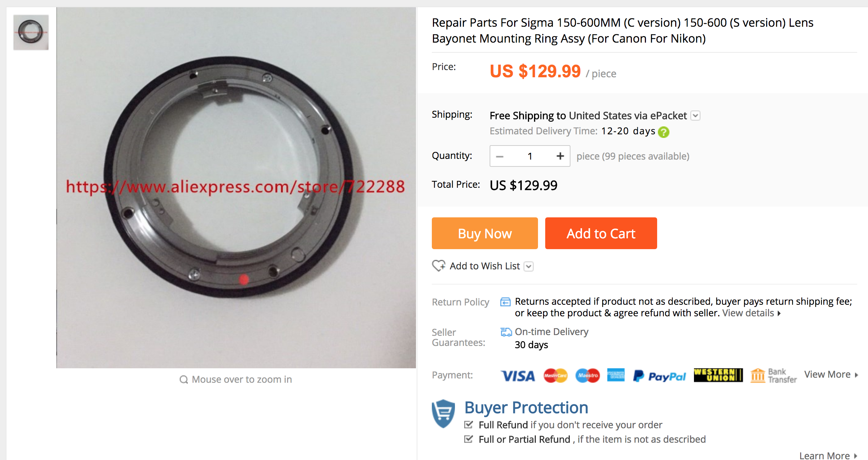Select the bayonet ring product thumbnail
Screen dimensions: 868x460
coord(31,32)
